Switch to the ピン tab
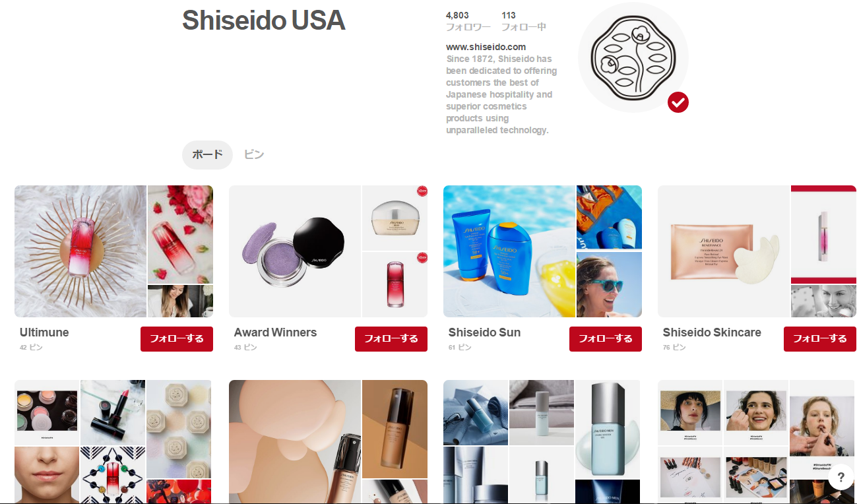 pos(254,155)
